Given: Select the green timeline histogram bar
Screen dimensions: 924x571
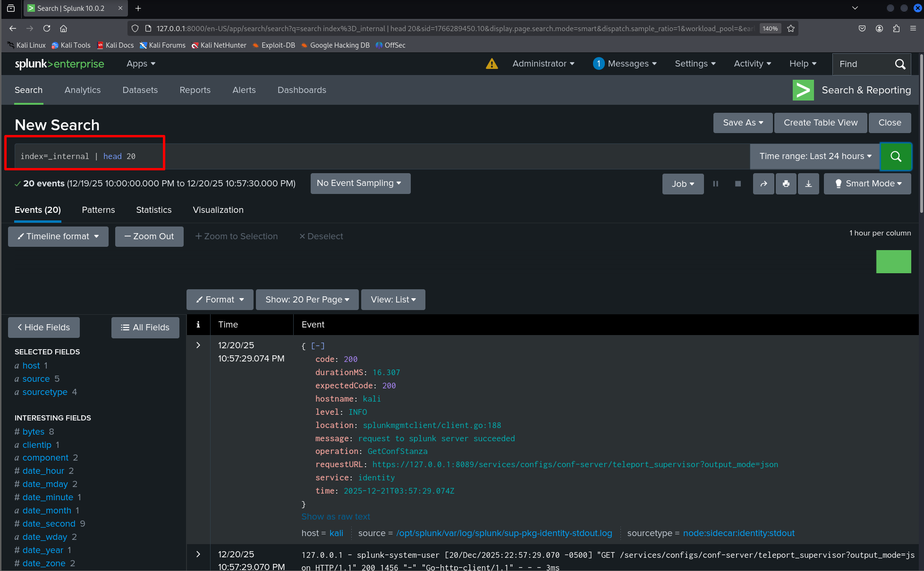Looking at the screenshot, I should [x=893, y=261].
